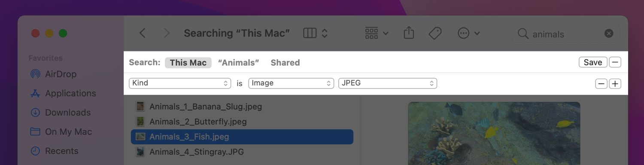The image size is (644, 165).
Task: Open the More actions ellipsis menu
Action: (468, 33)
